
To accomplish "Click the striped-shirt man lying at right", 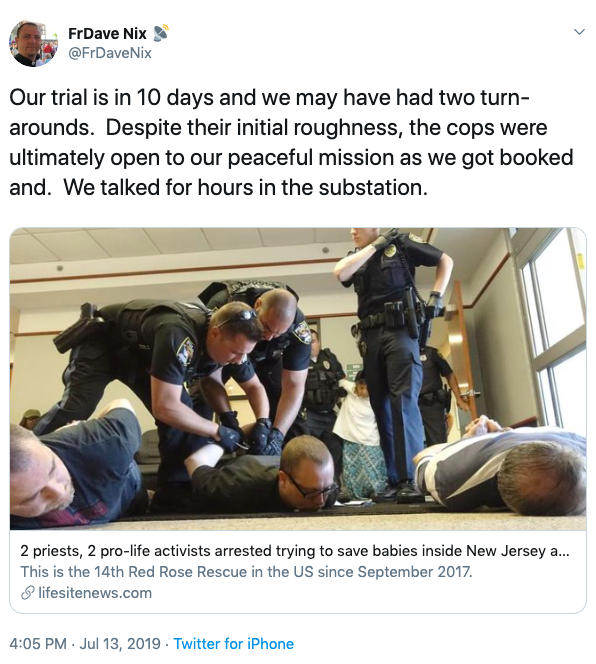I will pos(500,466).
